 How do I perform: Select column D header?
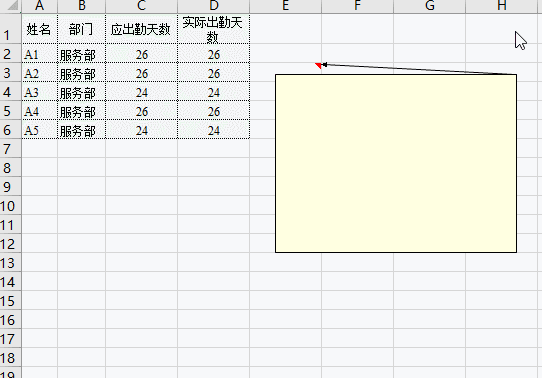[x=214, y=6]
